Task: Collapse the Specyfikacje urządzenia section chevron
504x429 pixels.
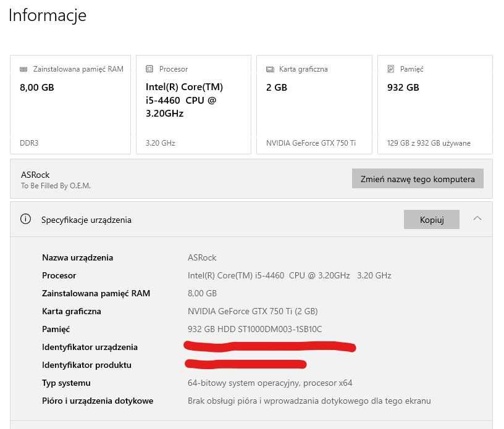Action: (x=477, y=219)
